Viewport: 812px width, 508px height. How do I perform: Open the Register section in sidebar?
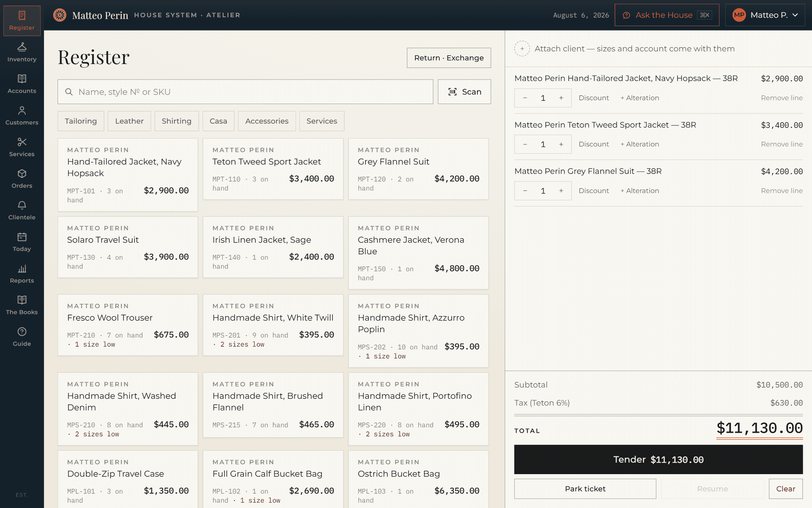click(x=22, y=21)
